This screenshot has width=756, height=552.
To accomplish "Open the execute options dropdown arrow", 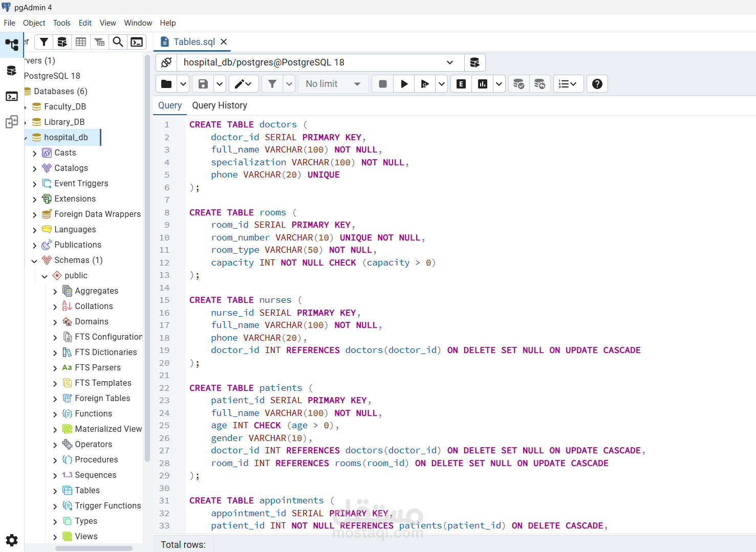I will 441,84.
